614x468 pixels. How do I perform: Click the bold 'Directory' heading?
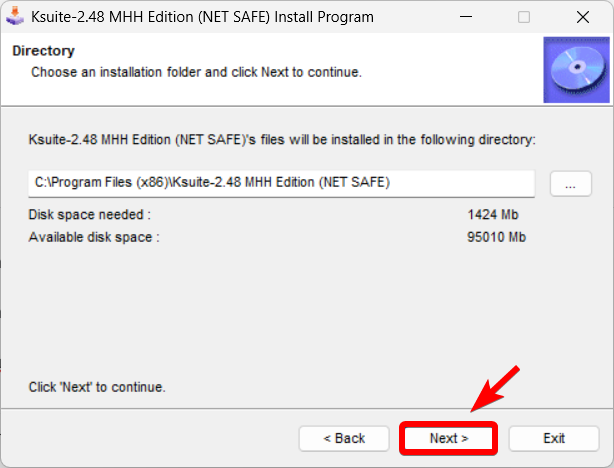tap(43, 51)
